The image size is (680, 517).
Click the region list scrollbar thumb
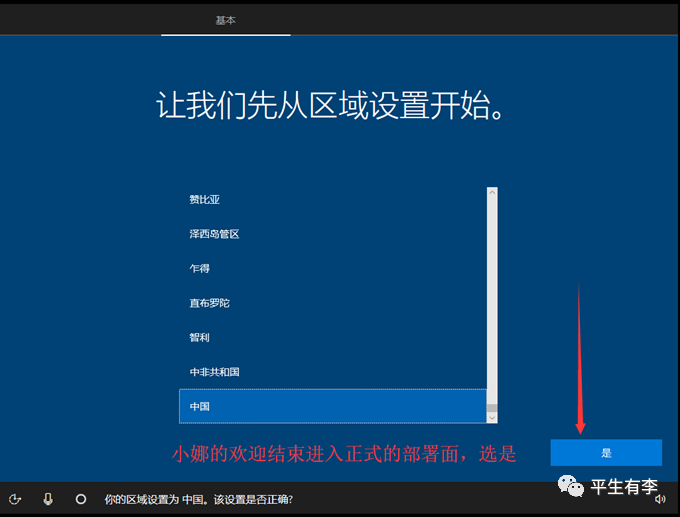[492, 408]
